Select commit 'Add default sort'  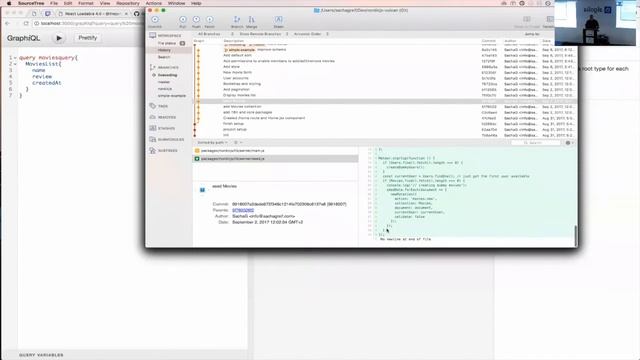tap(385, 55)
